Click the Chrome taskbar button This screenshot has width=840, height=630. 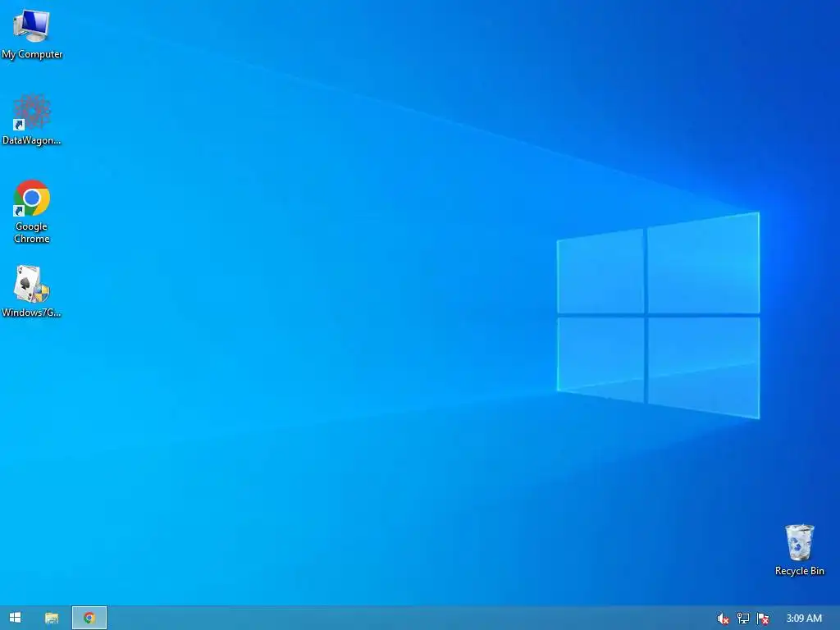89,618
